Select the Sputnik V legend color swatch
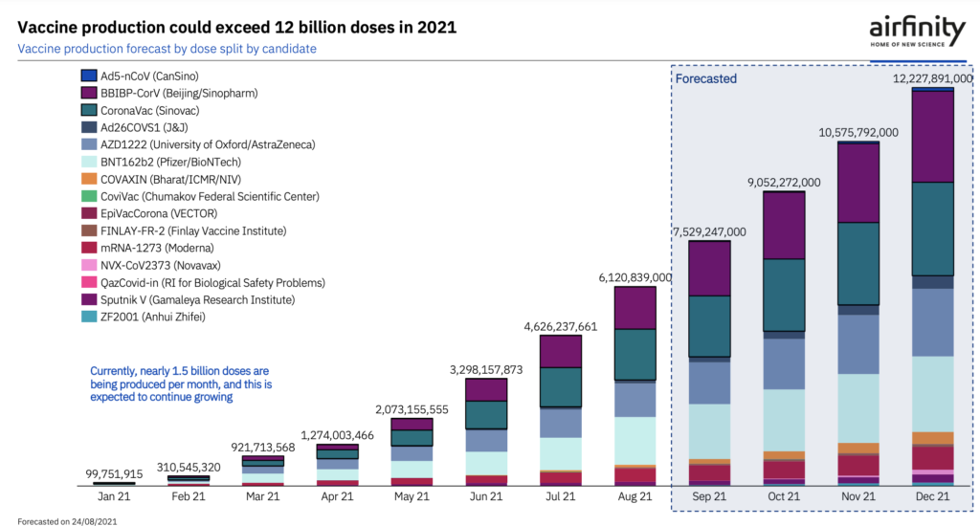 89,300
